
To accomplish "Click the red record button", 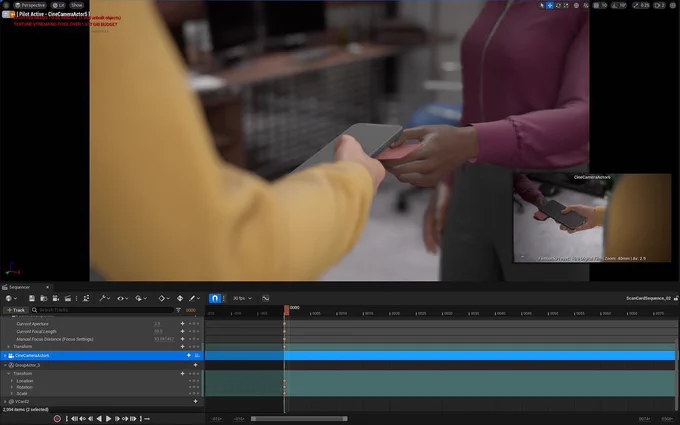I will pyautogui.click(x=57, y=418).
